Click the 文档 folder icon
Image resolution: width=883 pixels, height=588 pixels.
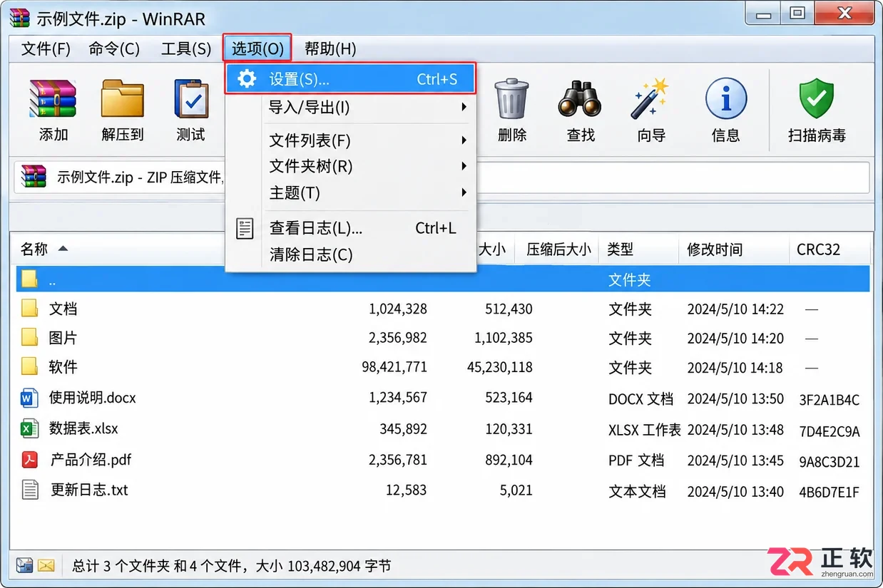point(29,309)
